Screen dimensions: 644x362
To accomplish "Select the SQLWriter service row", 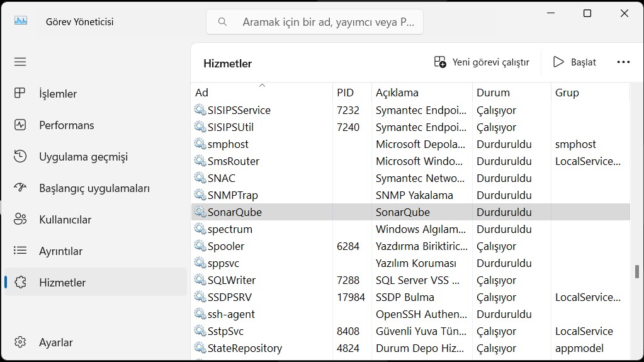I will pos(410,280).
